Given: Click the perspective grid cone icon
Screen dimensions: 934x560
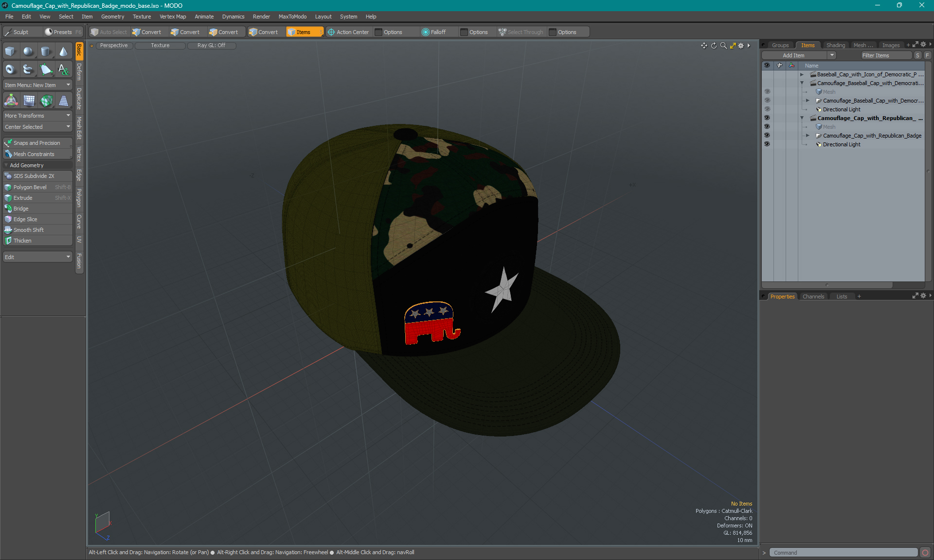Looking at the screenshot, I should point(63,101).
